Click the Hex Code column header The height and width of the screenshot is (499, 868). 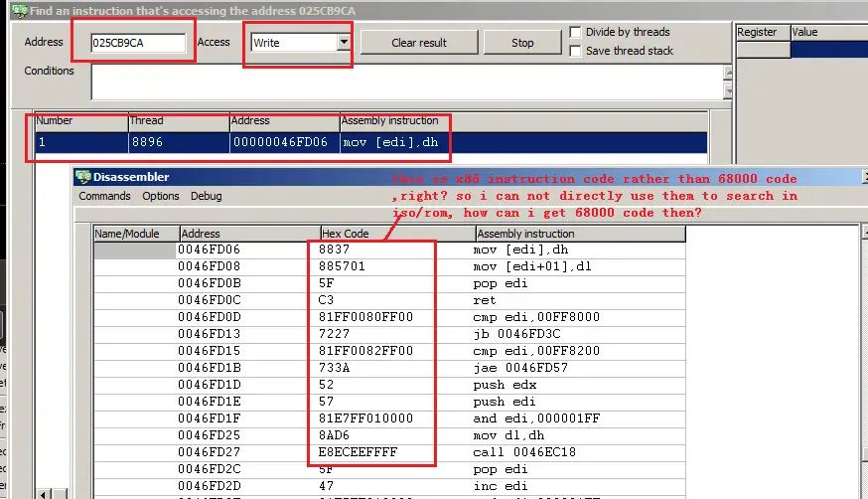[398, 234]
